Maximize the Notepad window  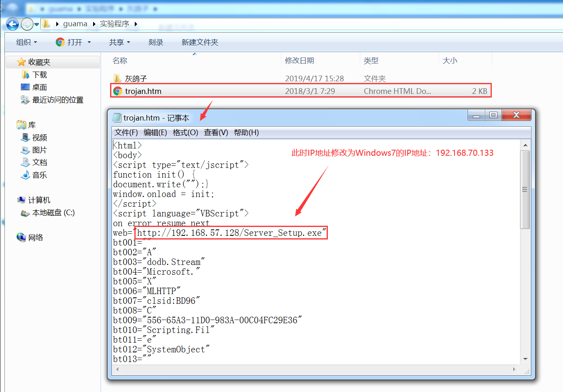[493, 115]
